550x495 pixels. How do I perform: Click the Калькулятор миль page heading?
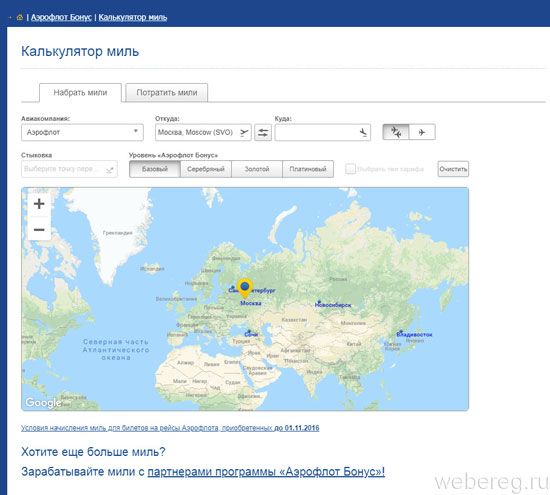(80, 52)
